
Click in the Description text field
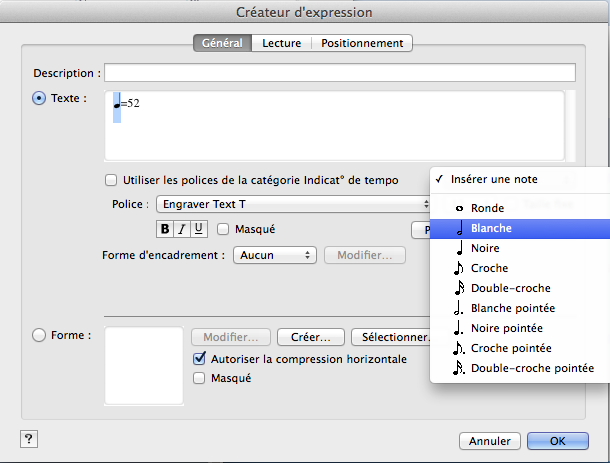click(x=339, y=73)
